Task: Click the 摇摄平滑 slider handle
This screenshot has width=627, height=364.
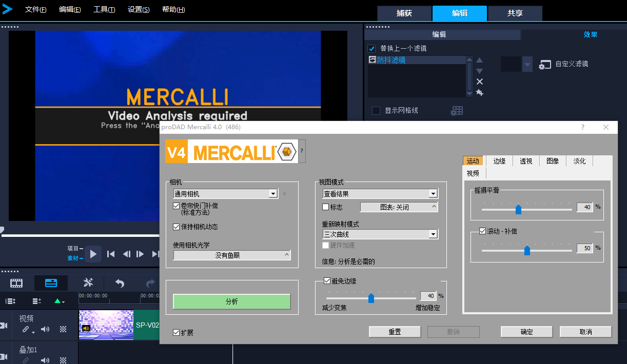Action: pyautogui.click(x=518, y=209)
